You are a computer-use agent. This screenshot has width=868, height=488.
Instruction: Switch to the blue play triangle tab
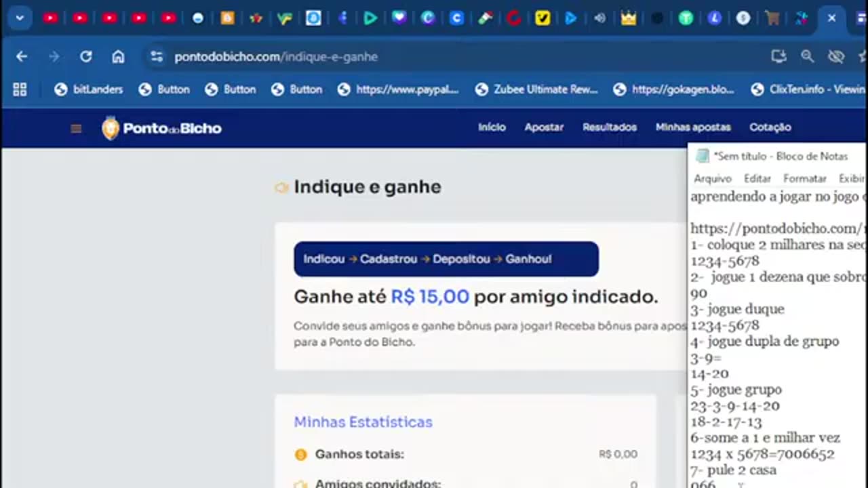(571, 18)
